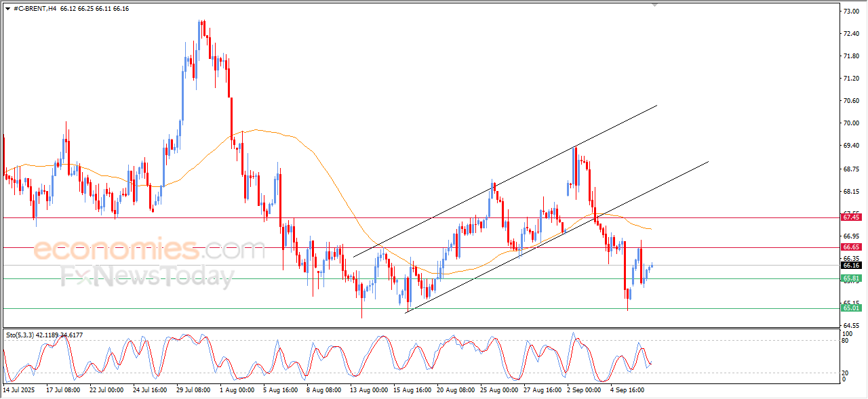Click the 71.20 value on price axis
Screen dimensions: 868x399
click(x=852, y=79)
